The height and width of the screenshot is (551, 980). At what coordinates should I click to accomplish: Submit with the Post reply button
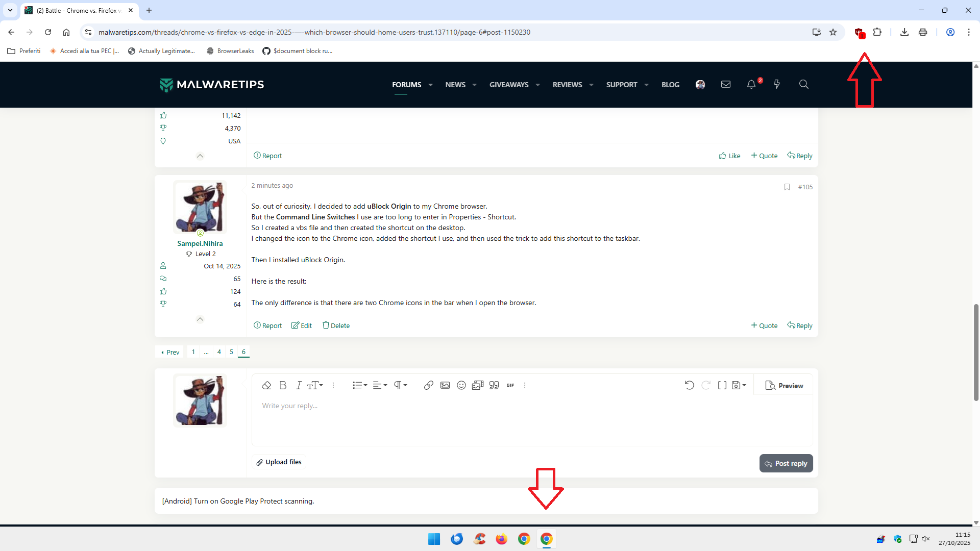[x=786, y=463]
